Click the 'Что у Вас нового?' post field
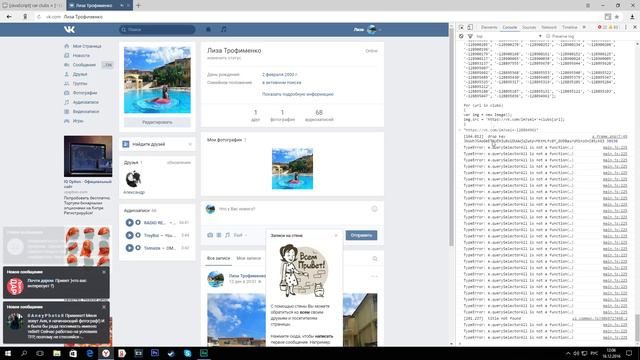 point(292,209)
